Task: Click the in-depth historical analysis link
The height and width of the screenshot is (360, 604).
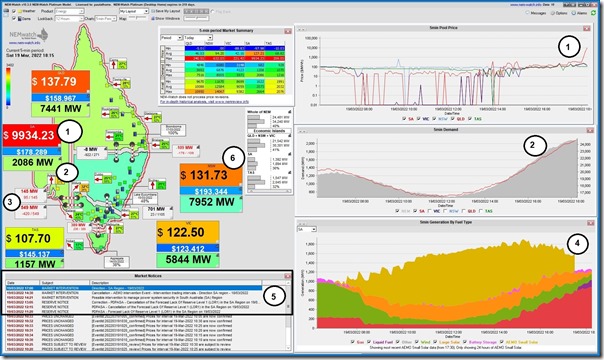Action: 204,102
